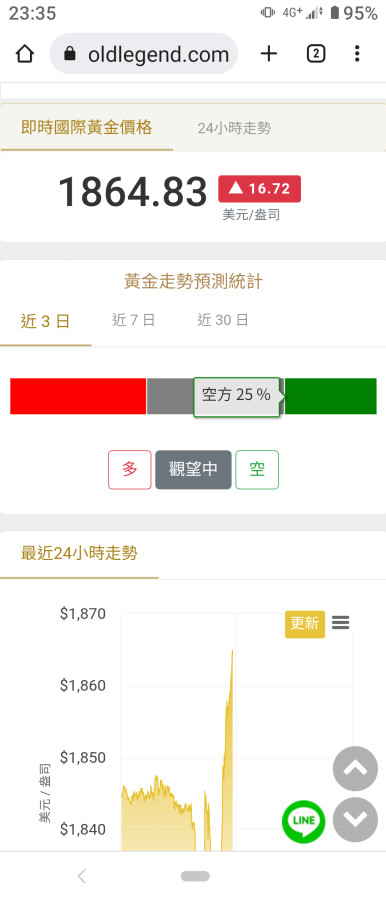Vote 空 (bearish) button
Image resolution: width=386 pixels, height=900 pixels.
coord(257,470)
